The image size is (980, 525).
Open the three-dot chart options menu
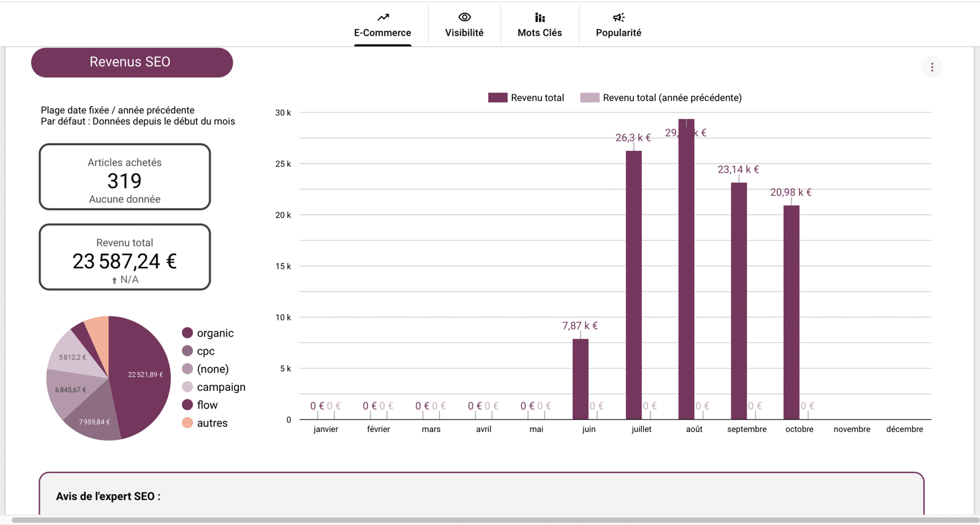click(x=932, y=67)
